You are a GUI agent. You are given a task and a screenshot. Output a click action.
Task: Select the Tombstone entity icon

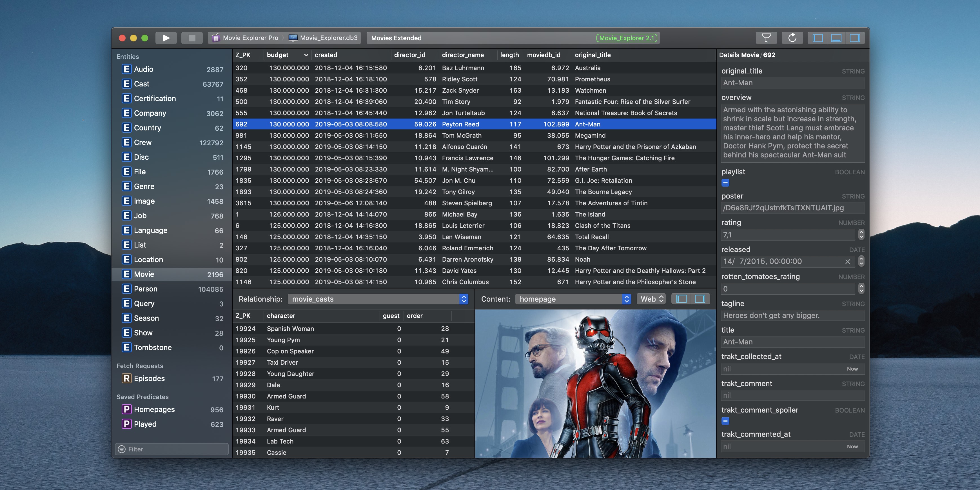(x=127, y=347)
